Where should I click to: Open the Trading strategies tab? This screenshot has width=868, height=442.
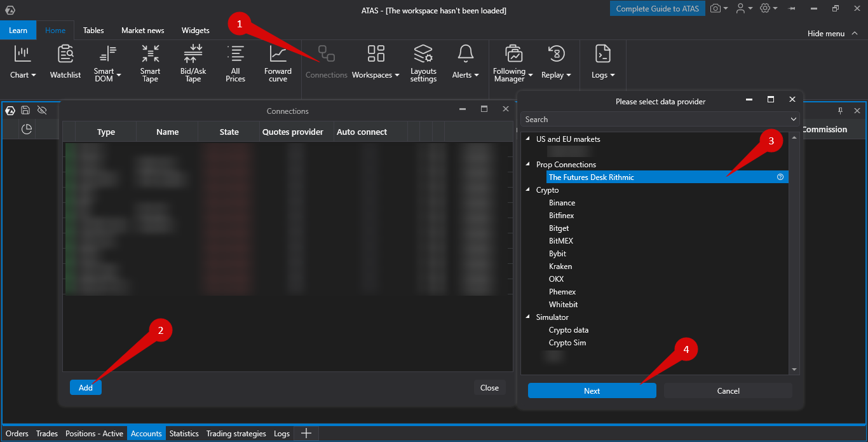point(236,434)
